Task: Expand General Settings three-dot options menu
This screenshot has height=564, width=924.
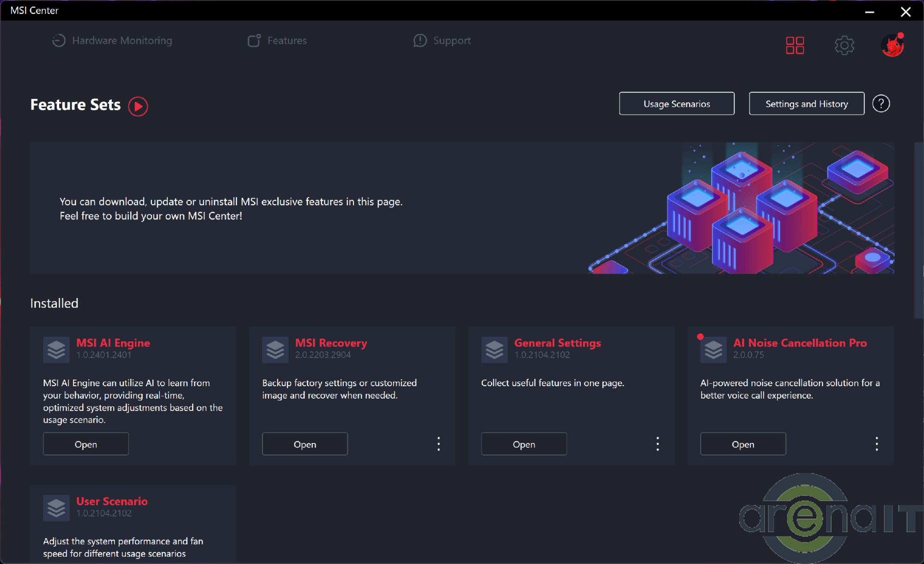Action: click(657, 444)
